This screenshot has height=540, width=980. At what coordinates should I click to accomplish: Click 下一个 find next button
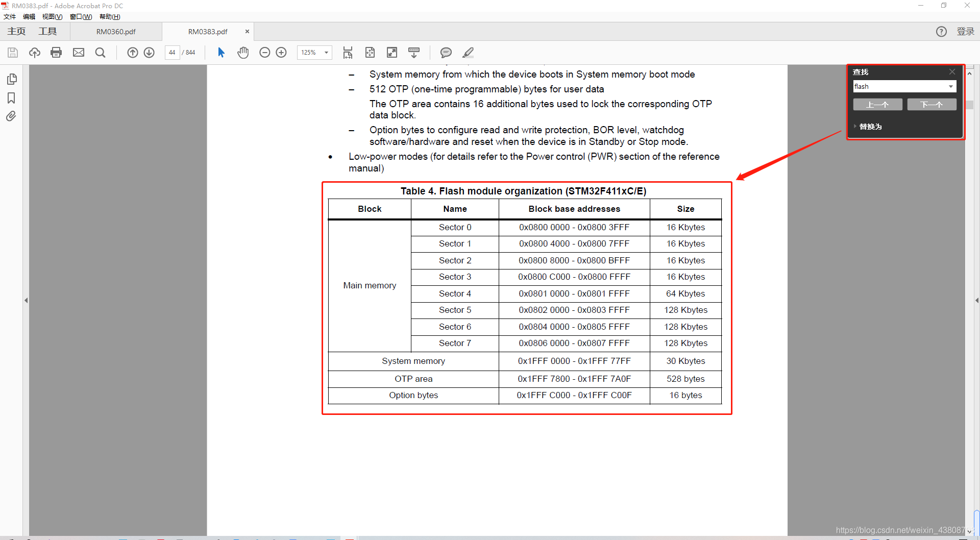coord(932,105)
